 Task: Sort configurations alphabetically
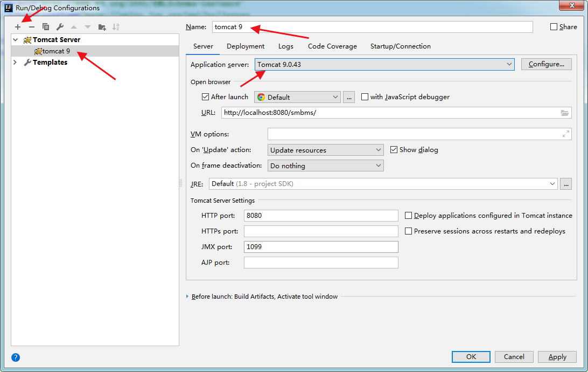tap(116, 26)
